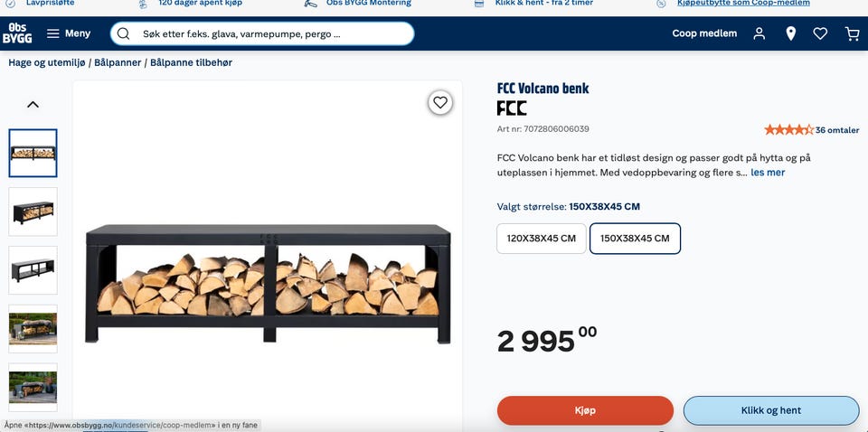Expand description with "les mer"
868x432 pixels.
click(768, 172)
